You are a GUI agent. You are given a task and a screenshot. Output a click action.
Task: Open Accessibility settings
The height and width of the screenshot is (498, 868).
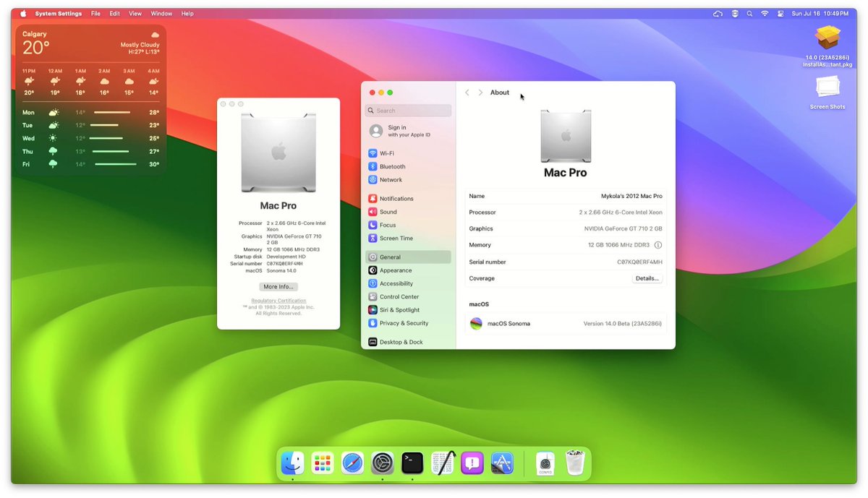(x=408, y=283)
